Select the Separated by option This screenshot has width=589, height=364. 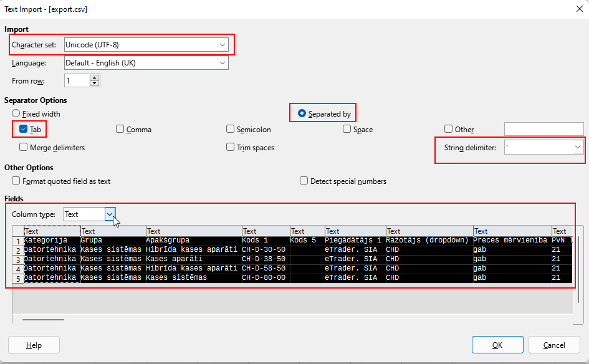(302, 114)
